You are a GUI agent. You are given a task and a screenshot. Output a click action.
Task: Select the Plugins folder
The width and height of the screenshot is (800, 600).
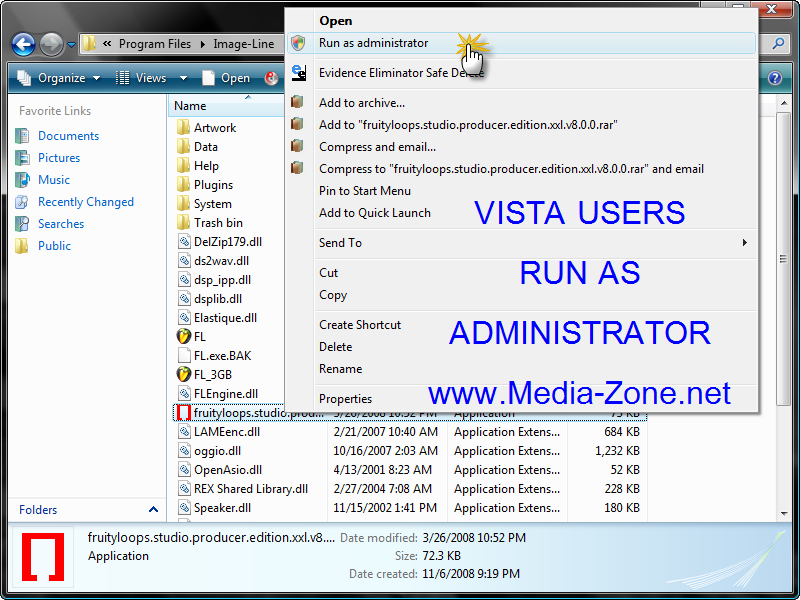(x=213, y=185)
